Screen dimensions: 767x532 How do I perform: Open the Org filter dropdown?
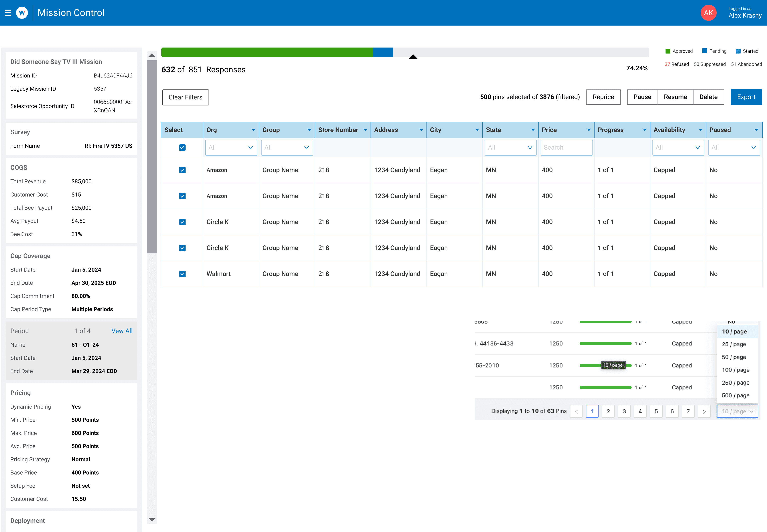pyautogui.click(x=231, y=147)
